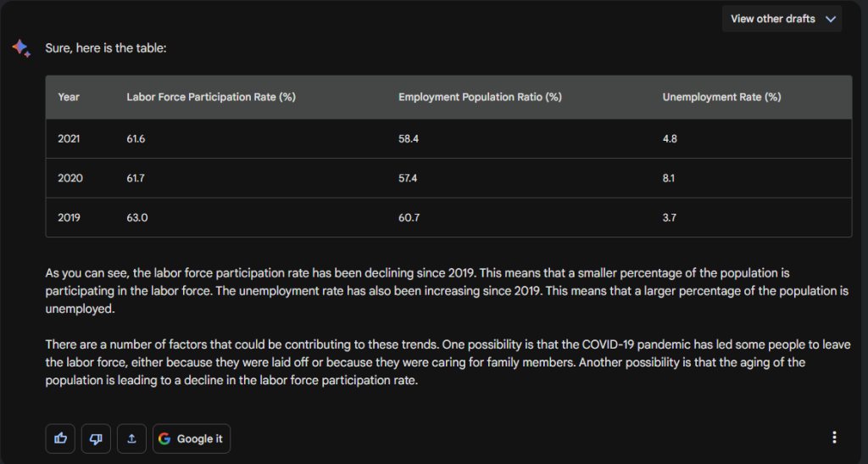Screen dimensions: 868x464
Task: Select the 2020 year cell
Action: [x=70, y=178]
